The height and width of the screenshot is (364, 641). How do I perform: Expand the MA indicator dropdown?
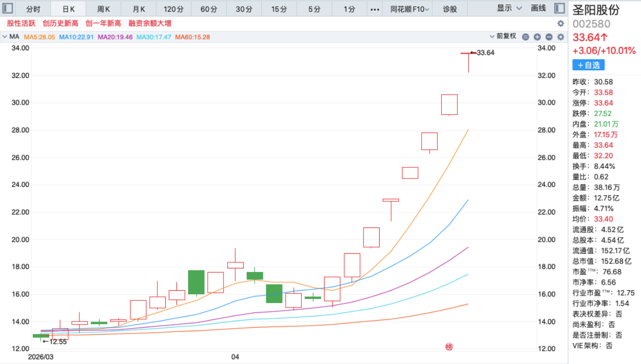click(x=5, y=37)
